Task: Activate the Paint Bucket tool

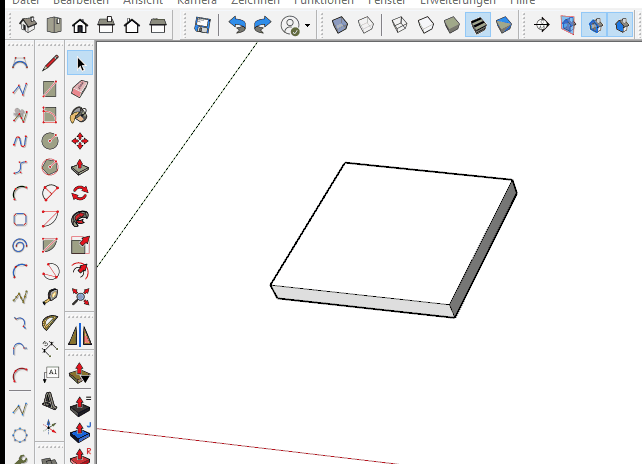Action: (x=80, y=116)
